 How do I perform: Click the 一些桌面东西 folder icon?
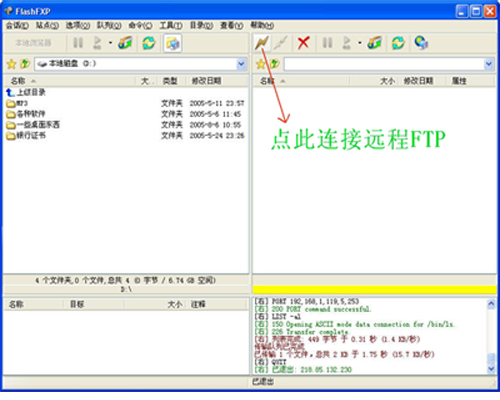(11, 125)
